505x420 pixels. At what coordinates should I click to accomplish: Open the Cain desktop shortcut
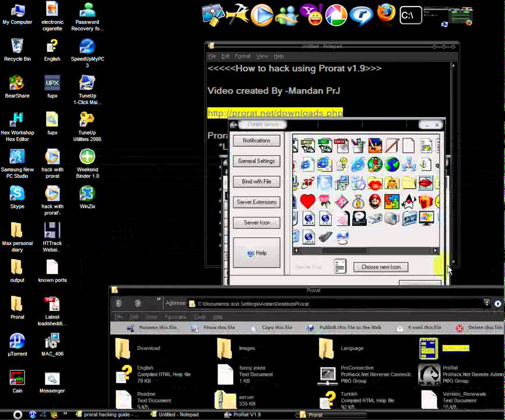pyautogui.click(x=17, y=381)
